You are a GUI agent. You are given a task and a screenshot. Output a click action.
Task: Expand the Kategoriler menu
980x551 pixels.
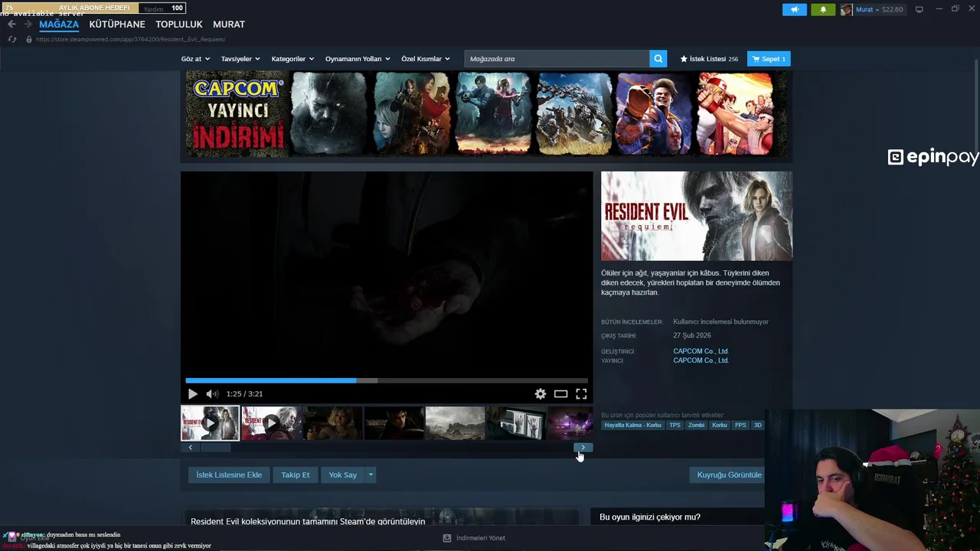coord(292,59)
